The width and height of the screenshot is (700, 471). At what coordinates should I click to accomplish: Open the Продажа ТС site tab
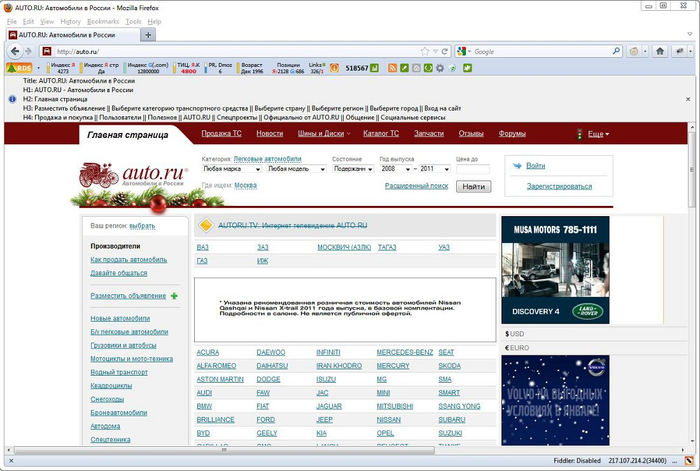(221, 133)
